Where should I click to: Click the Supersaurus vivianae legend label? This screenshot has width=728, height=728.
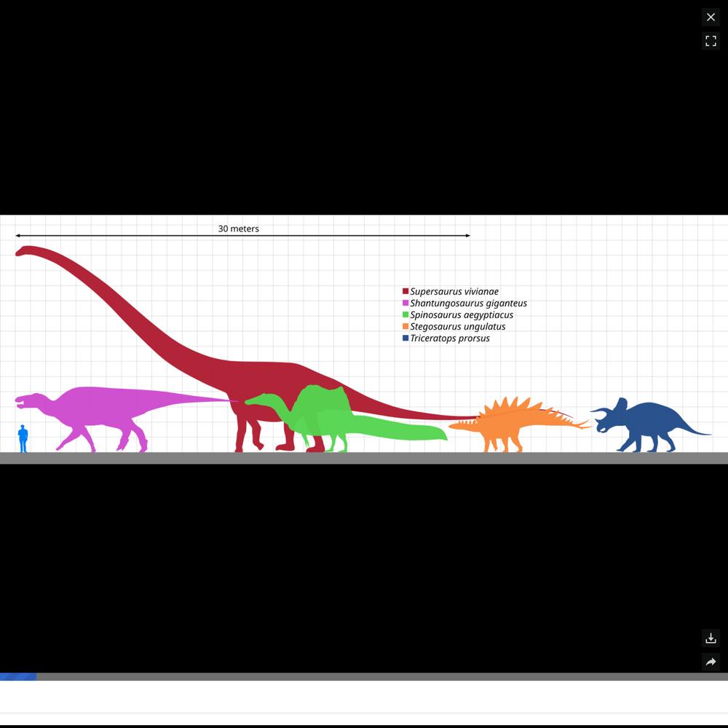click(x=454, y=292)
